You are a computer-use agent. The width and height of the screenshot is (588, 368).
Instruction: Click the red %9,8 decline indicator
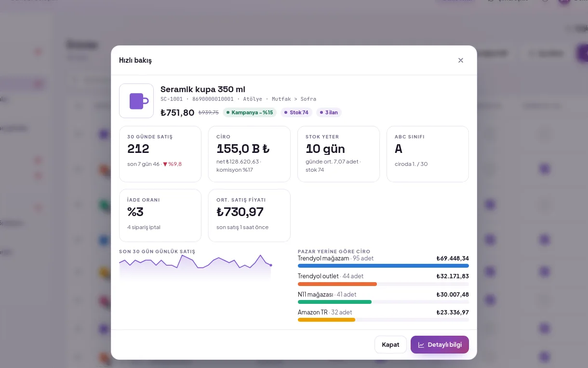pyautogui.click(x=172, y=164)
